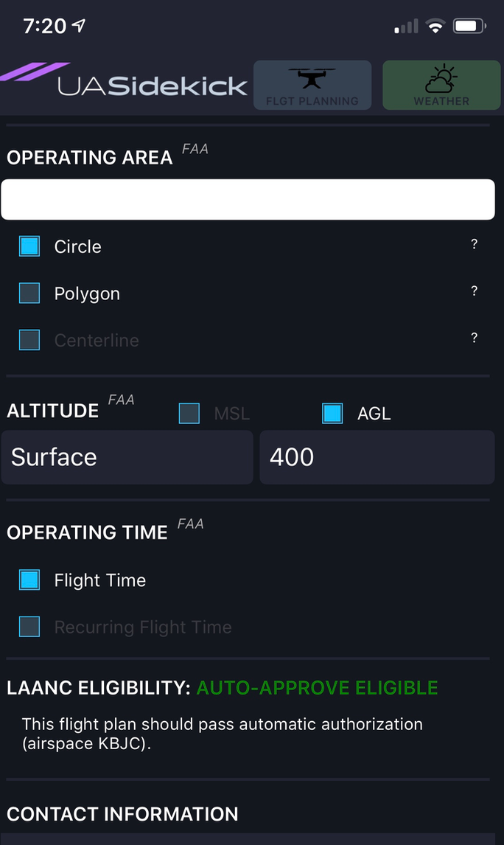Screen dimensions: 504x845
Task: Toggle the Flight Time checkbox
Action: click(x=29, y=580)
